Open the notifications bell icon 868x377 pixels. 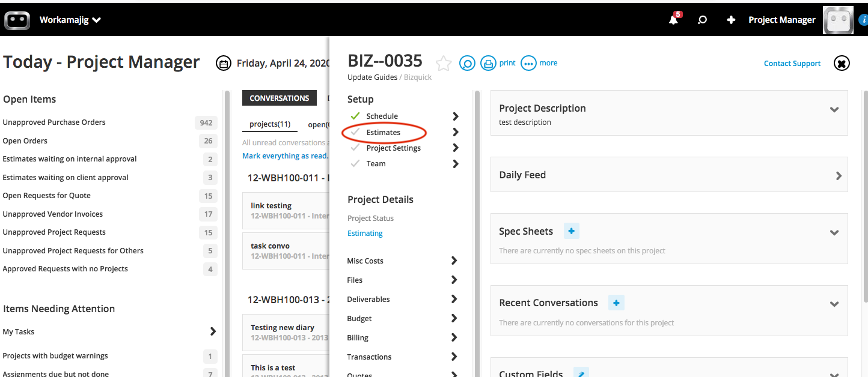pyautogui.click(x=674, y=19)
